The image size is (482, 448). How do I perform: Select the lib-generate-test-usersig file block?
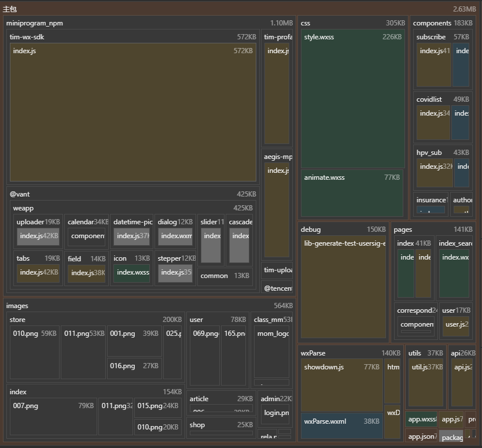[x=343, y=287]
